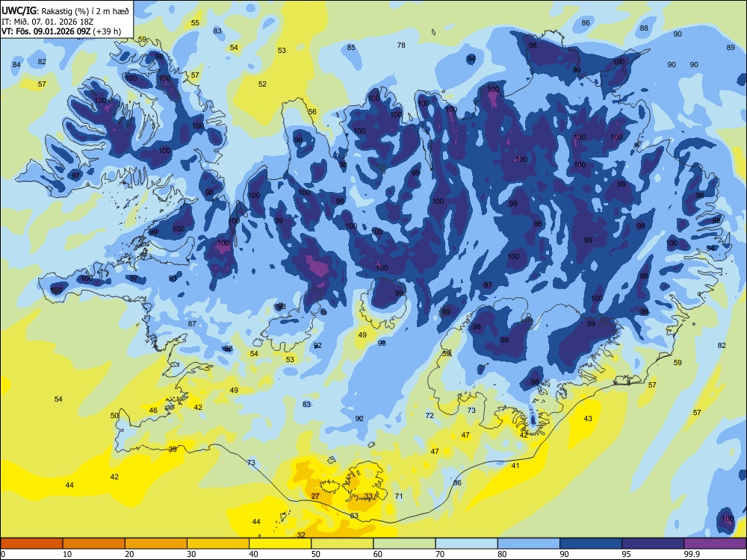Click the '63' humidity value near the south coast
Screen dimensions: 747x560
(x=354, y=516)
